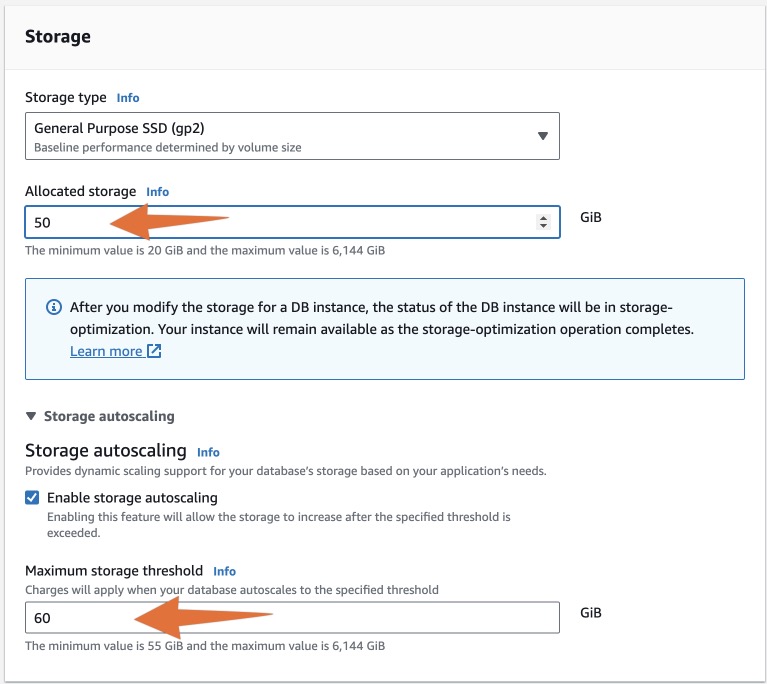
Task: Click the GiB label beside Allocated storage
Action: [x=590, y=217]
